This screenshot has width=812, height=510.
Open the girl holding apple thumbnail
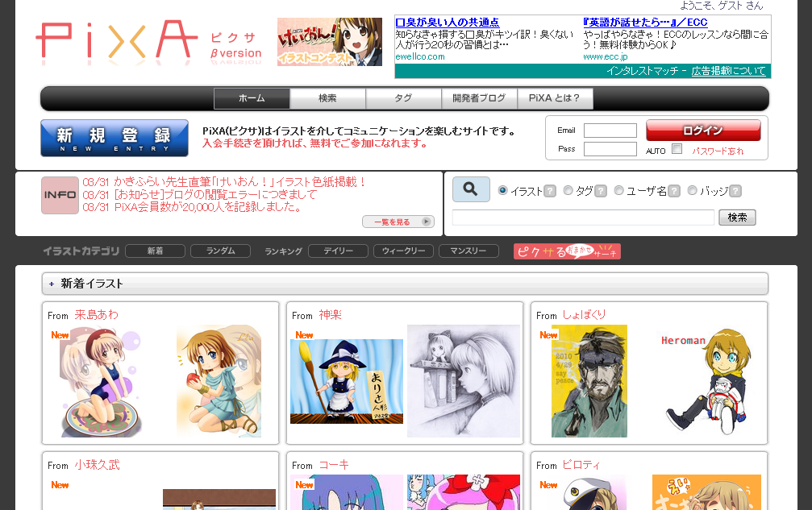pyautogui.click(x=219, y=381)
